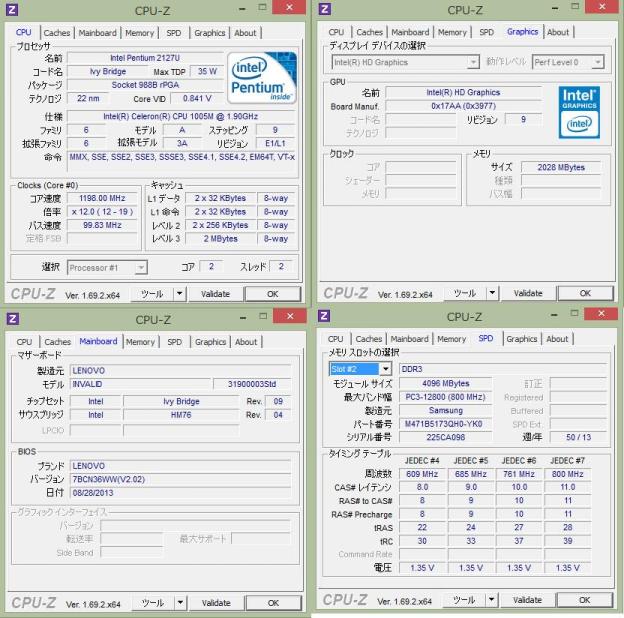Click the 0x17AA board manufacturer value
This screenshot has height=618, width=624.
(x=464, y=106)
